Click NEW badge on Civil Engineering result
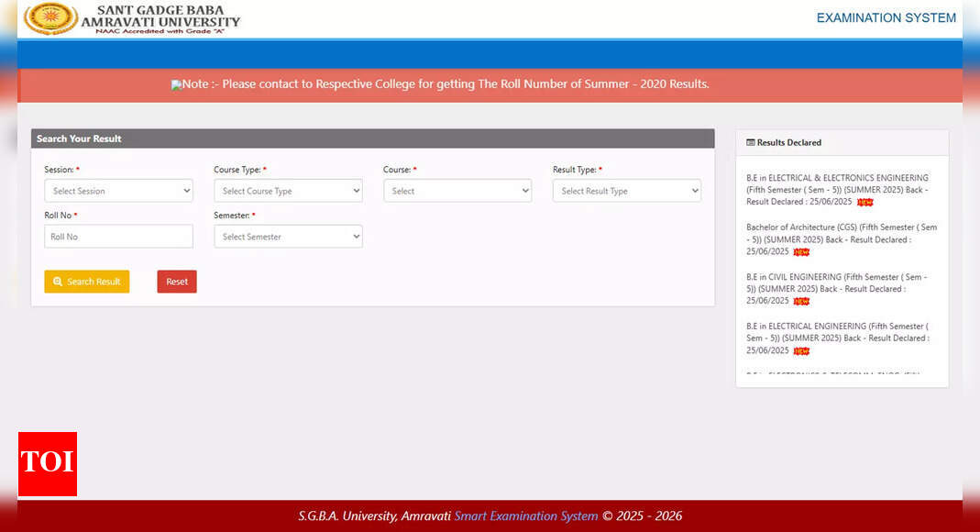Image resolution: width=980 pixels, height=532 pixels. 801,301
